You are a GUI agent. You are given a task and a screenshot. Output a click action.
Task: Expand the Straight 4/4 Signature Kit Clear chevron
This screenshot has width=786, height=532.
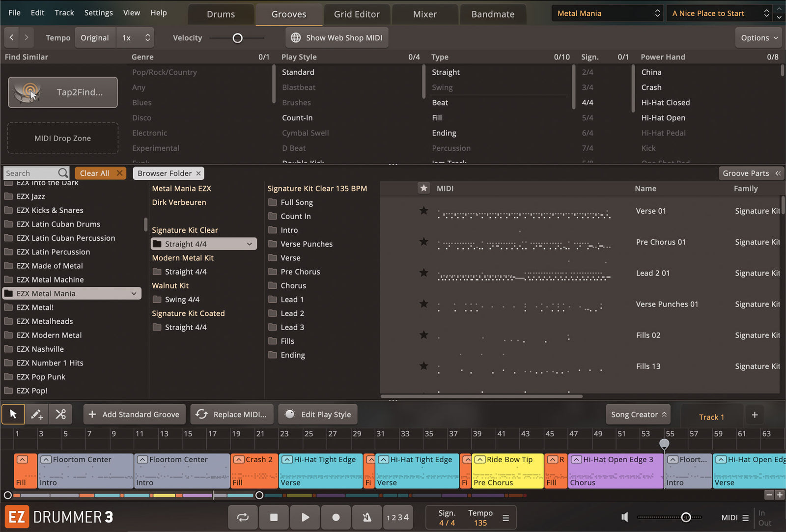250,244
